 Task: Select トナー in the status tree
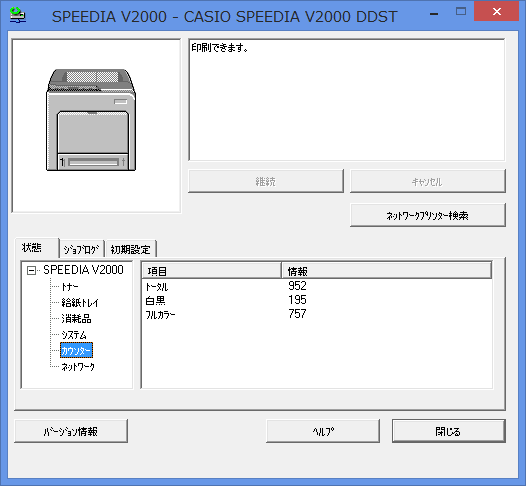pos(70,287)
